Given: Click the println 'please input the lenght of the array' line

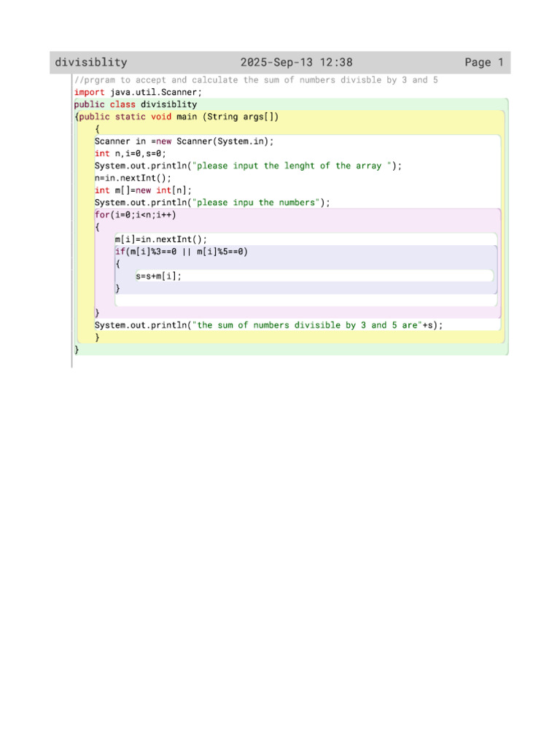Looking at the screenshot, I should (x=248, y=166).
